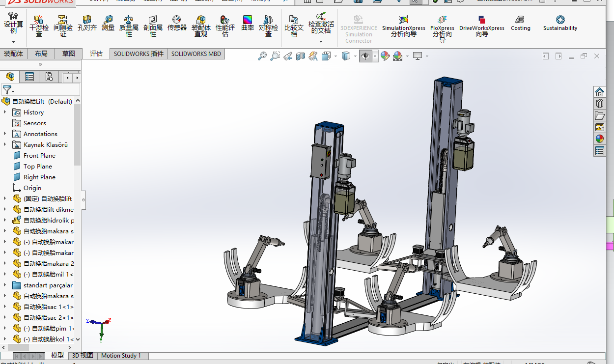614x364 pixels.
Task: Open Mass Properties (质量属性)
Action: click(129, 26)
